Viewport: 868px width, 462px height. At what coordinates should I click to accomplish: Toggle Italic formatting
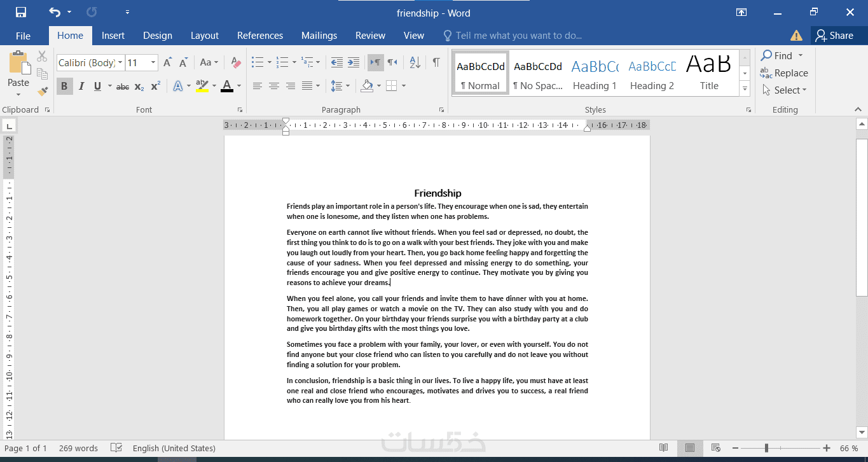coord(81,86)
